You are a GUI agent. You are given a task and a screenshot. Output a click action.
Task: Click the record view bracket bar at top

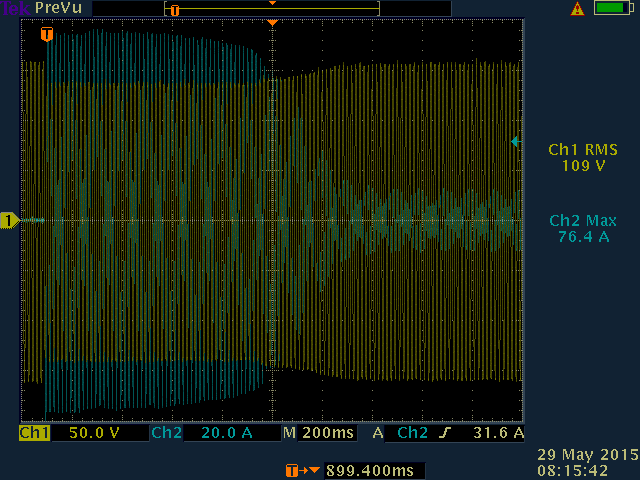coord(272,9)
